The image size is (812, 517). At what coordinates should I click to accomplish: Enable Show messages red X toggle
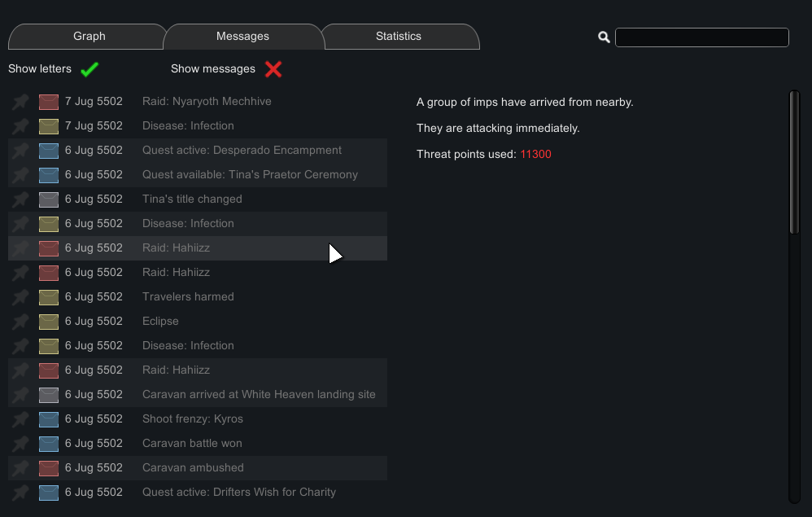pos(273,69)
